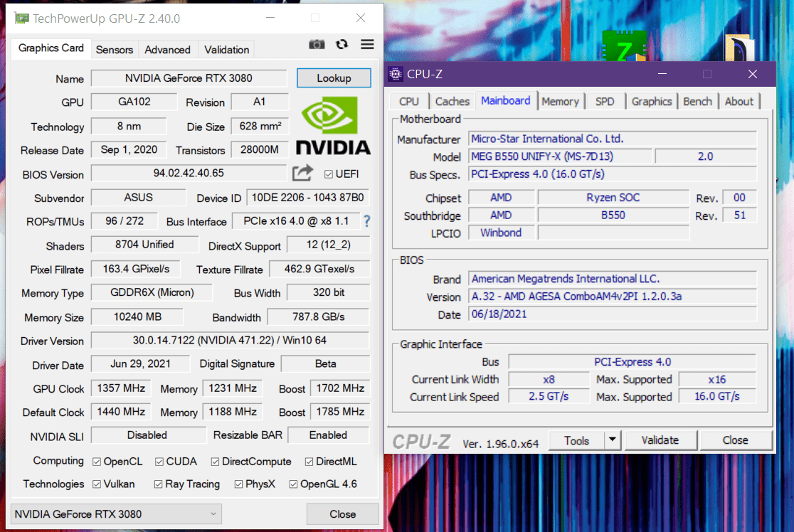Toggle the UEFI checkbox
This screenshot has width=794, height=532.
point(329,174)
